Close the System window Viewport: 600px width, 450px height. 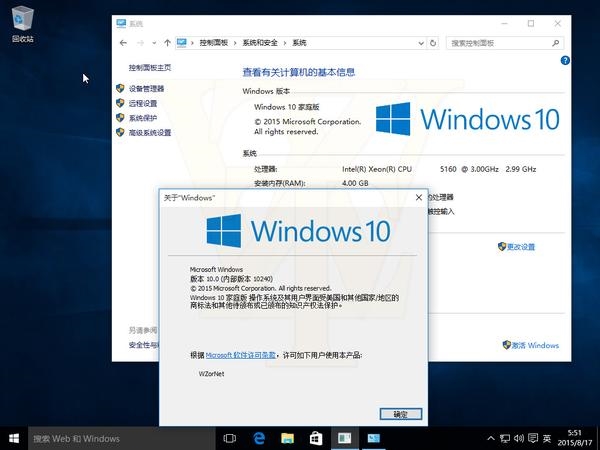(558, 23)
